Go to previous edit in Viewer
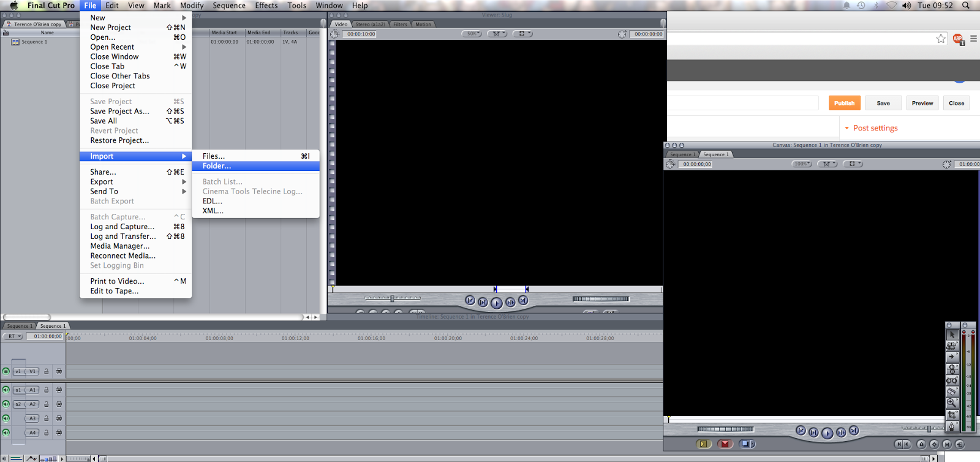The width and height of the screenshot is (980, 462). click(x=470, y=300)
